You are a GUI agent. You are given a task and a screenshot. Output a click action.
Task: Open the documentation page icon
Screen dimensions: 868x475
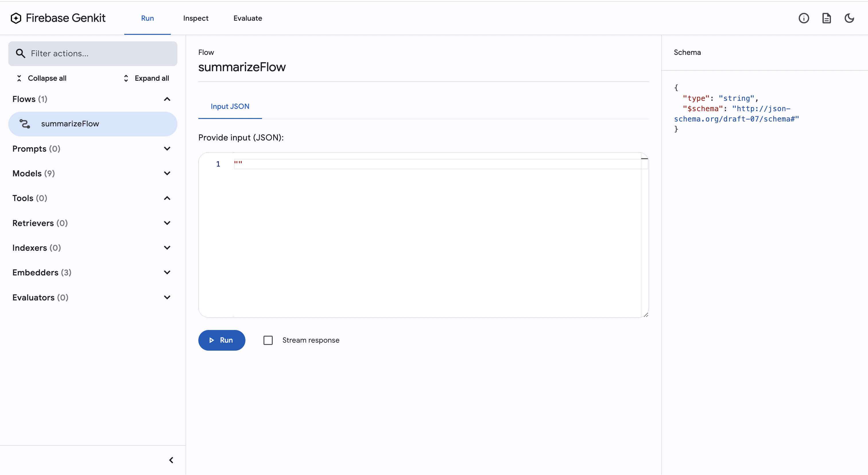click(x=826, y=18)
